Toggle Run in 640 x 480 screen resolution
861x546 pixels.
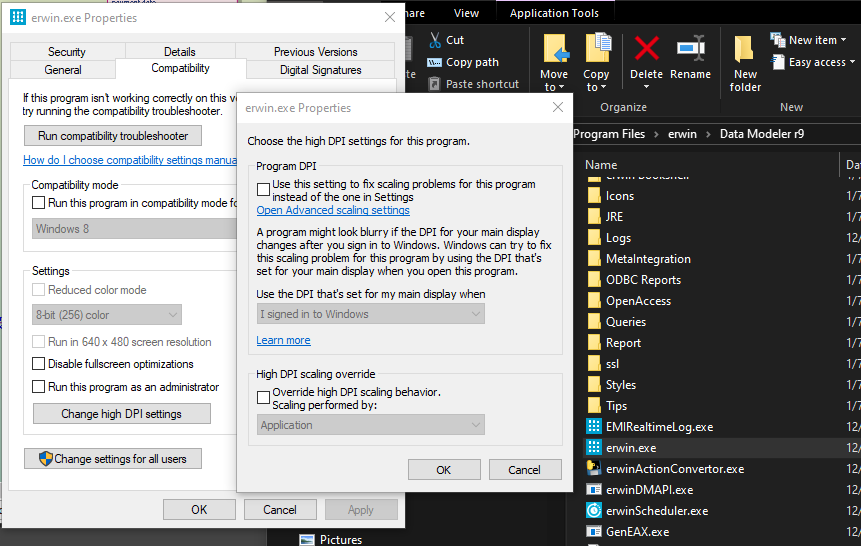click(x=38, y=342)
